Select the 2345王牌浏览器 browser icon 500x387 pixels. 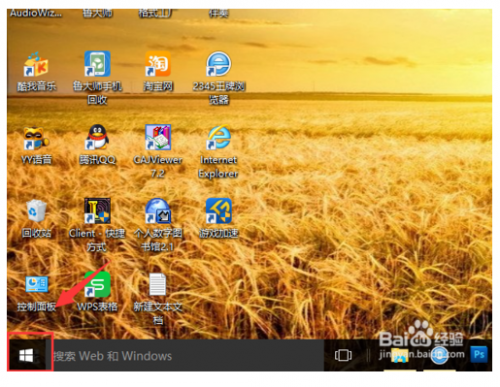219,64
